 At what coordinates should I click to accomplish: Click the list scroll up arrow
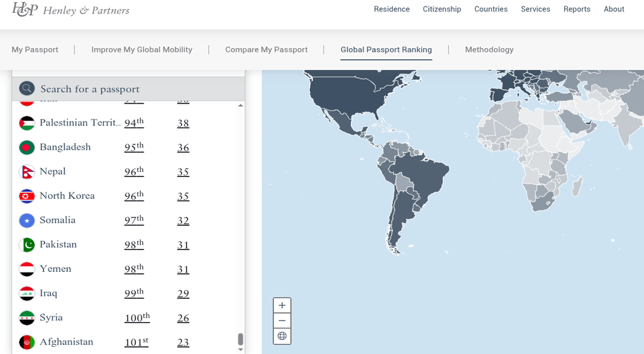tap(241, 105)
